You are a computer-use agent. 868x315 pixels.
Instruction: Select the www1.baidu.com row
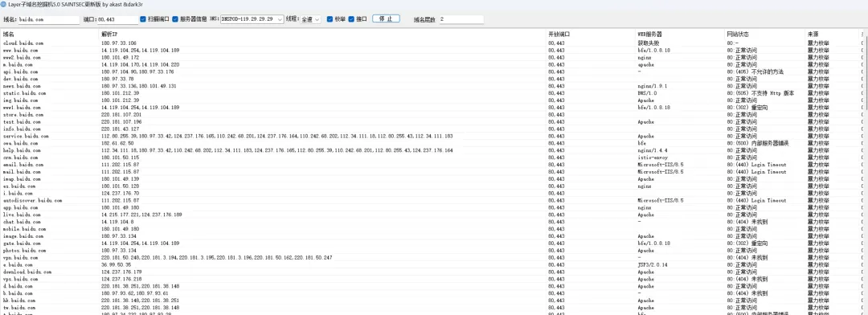(x=432, y=108)
